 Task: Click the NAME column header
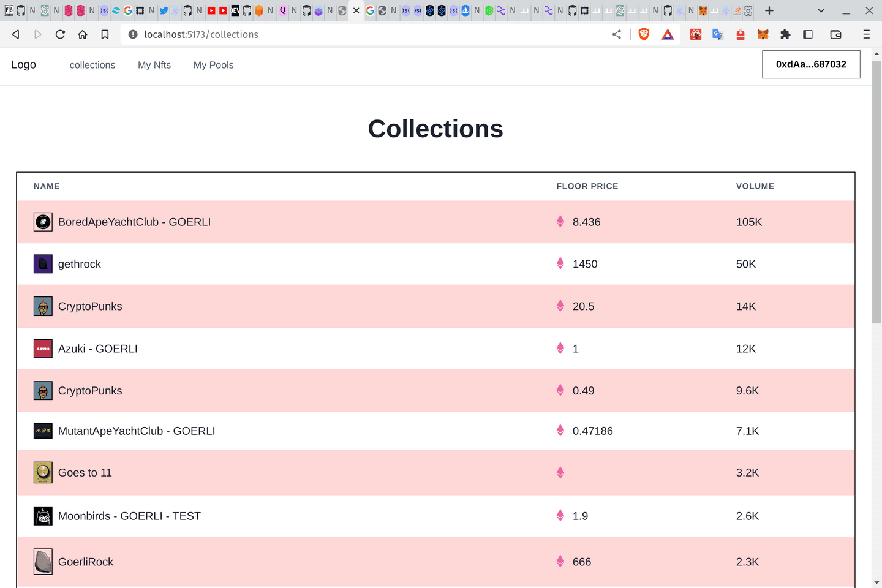(x=47, y=186)
